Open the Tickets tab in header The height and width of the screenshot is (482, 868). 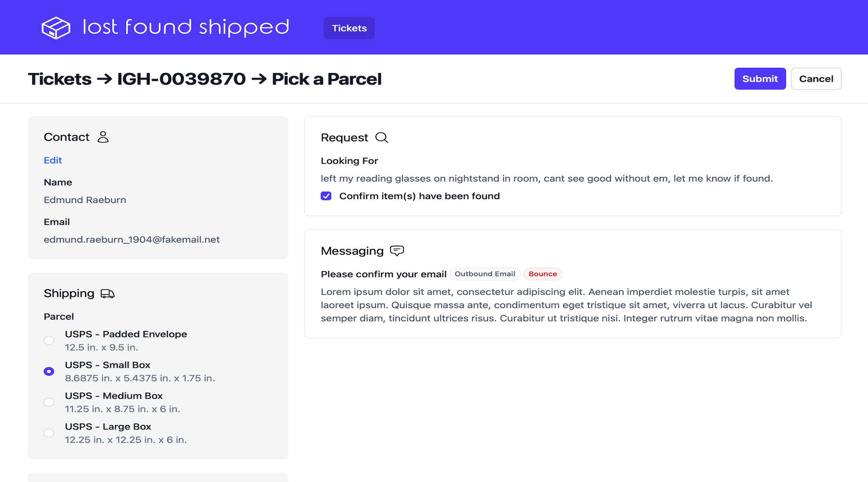[349, 28]
